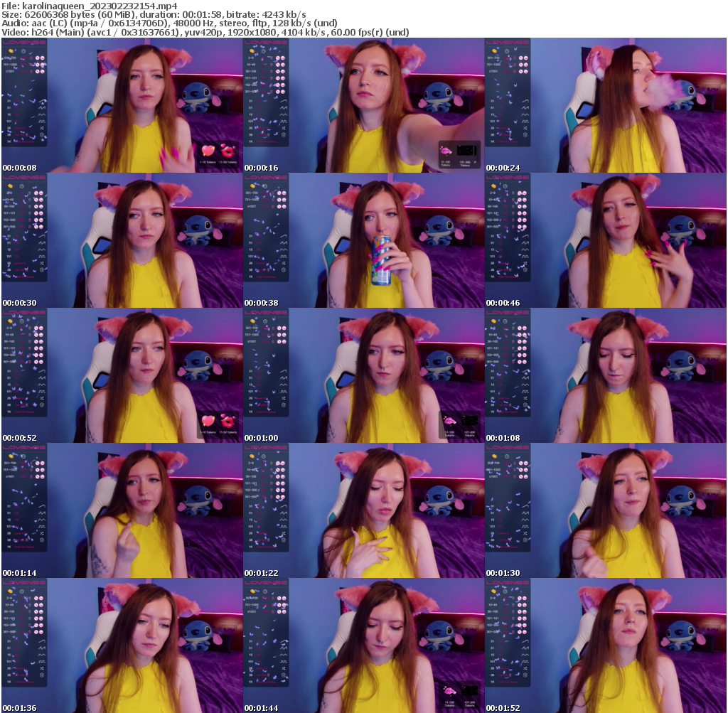The width and height of the screenshot is (728, 713).
Task: Click the pink kiss lips 11-50 Tokens icon
Action: 228,151
